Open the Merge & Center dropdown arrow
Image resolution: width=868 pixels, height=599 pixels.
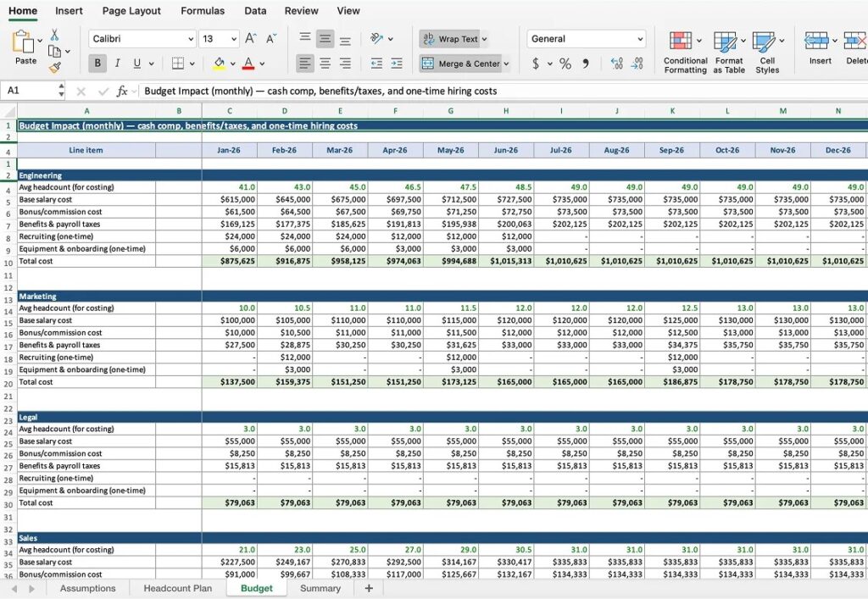click(507, 64)
